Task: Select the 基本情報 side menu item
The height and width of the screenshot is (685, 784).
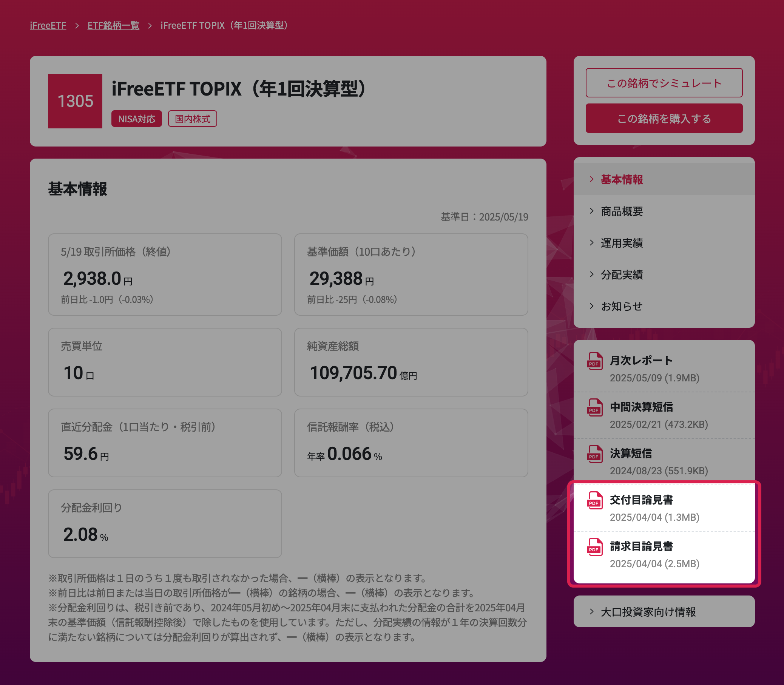Action: coord(664,179)
